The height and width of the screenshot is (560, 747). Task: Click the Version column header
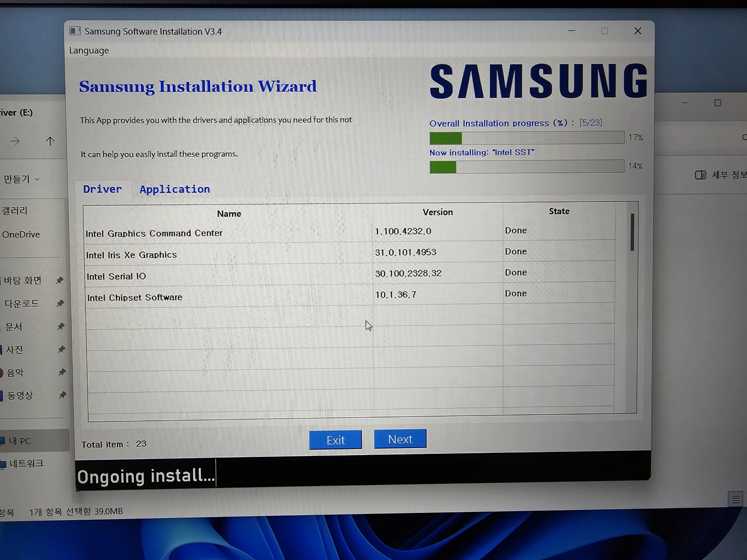point(438,212)
